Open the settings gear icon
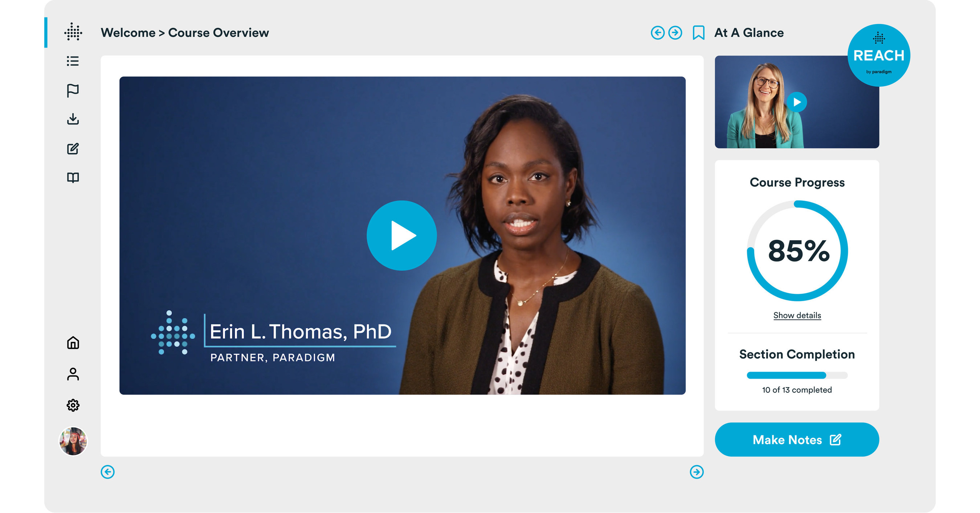980x513 pixels. pyautogui.click(x=73, y=405)
